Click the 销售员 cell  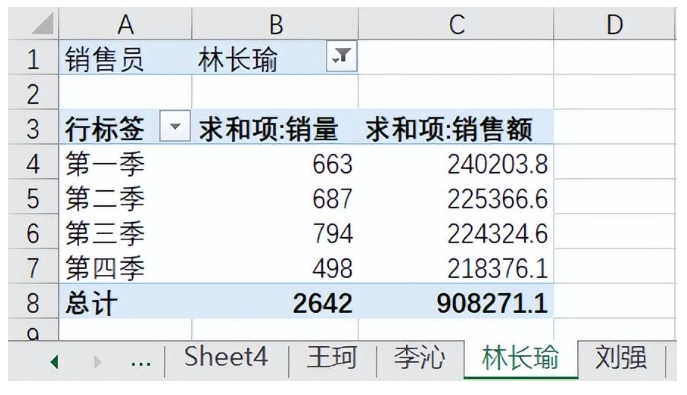pyautogui.click(x=125, y=57)
